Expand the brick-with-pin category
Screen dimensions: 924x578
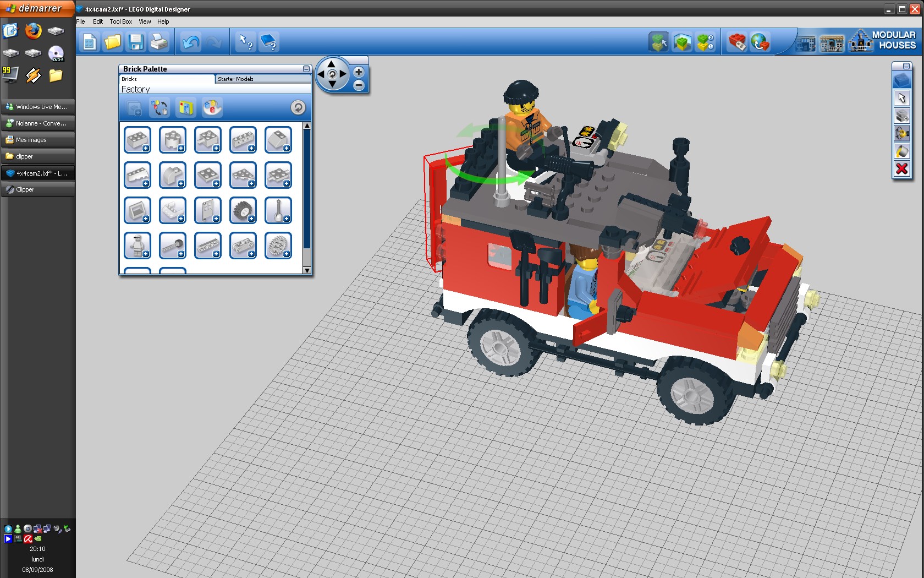[208, 140]
